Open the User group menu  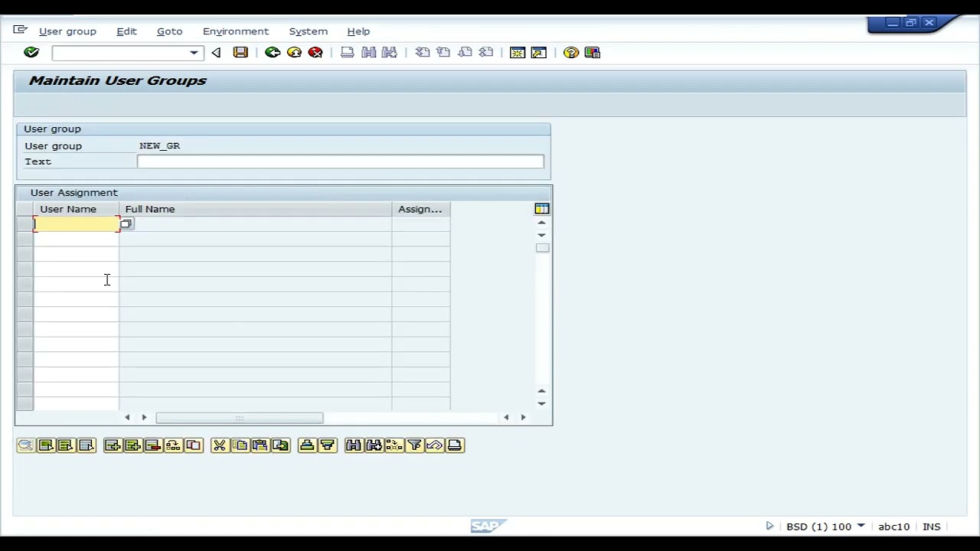[x=67, y=31]
